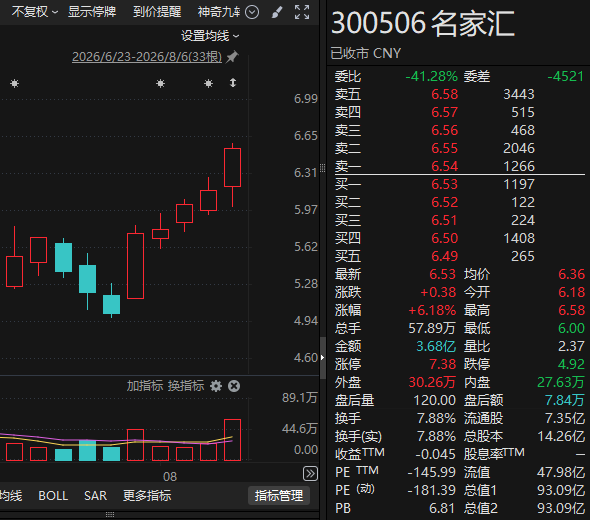Select the 均线 indicator tab
This screenshot has width=590, height=520.
(11, 496)
